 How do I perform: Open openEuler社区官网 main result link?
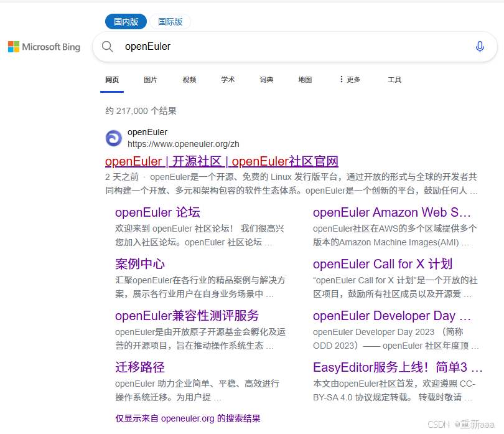coord(222,161)
